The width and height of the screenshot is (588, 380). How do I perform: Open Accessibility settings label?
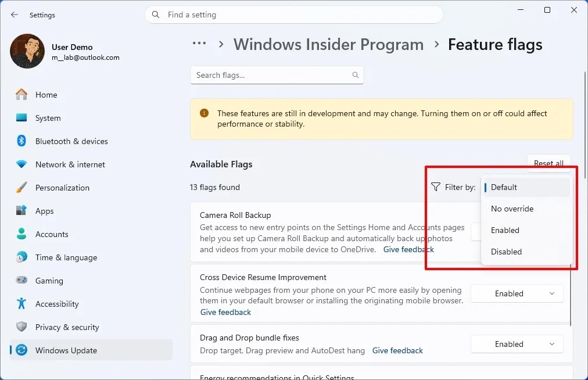[57, 304]
